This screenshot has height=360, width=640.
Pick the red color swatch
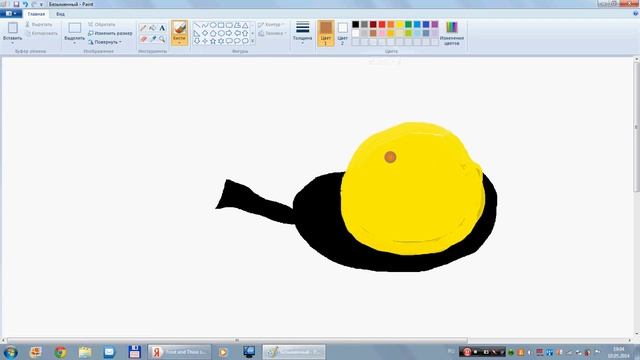382,24
